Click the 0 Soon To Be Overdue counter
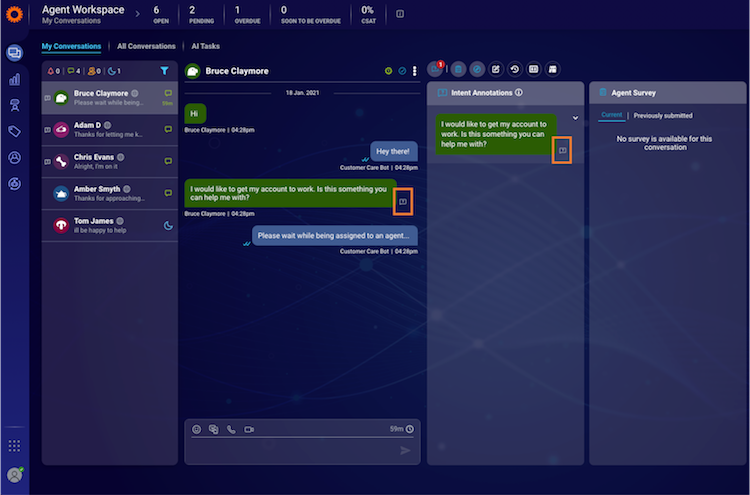The width and height of the screenshot is (750, 495). 310,14
